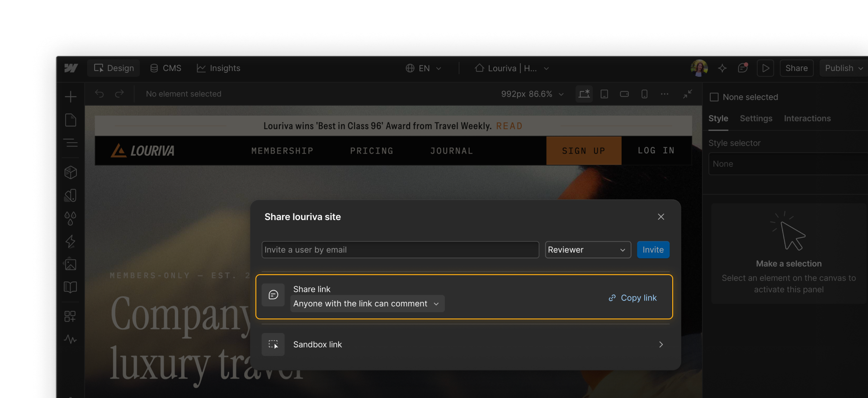Click the SIGN UP button on canvas
The width and height of the screenshot is (868, 398).
pos(584,151)
